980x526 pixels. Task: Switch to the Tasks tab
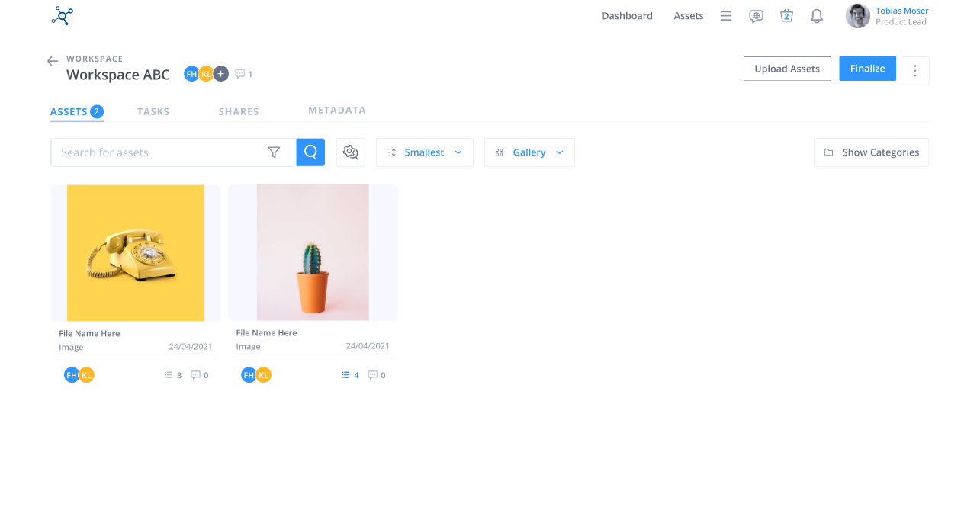[x=153, y=111]
